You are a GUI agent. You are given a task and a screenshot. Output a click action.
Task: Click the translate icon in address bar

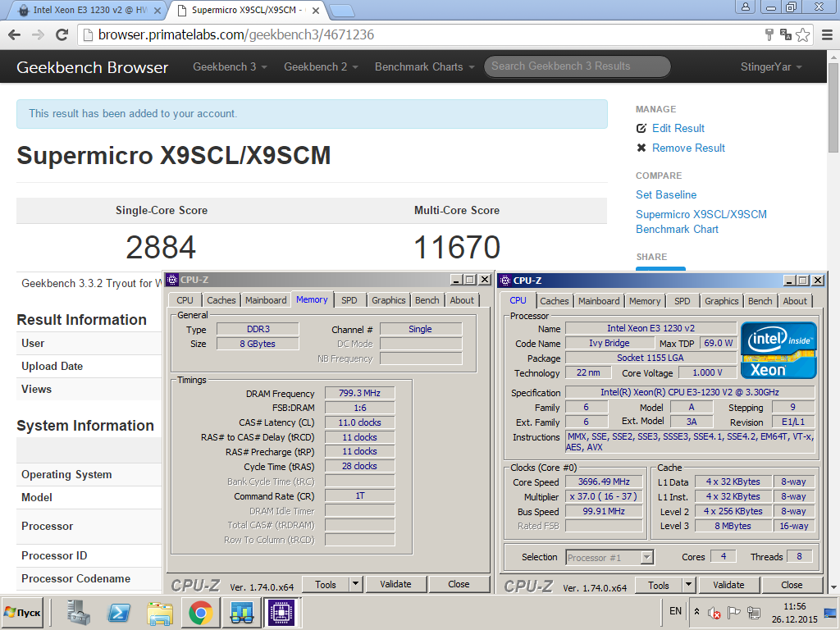coord(786,34)
